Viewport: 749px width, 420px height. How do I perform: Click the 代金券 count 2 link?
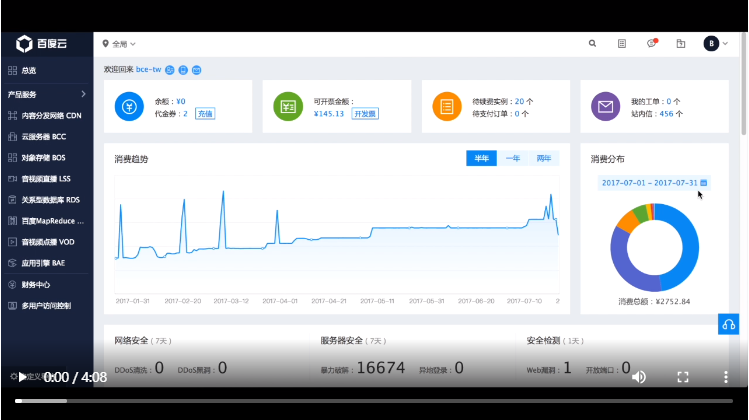pos(185,114)
